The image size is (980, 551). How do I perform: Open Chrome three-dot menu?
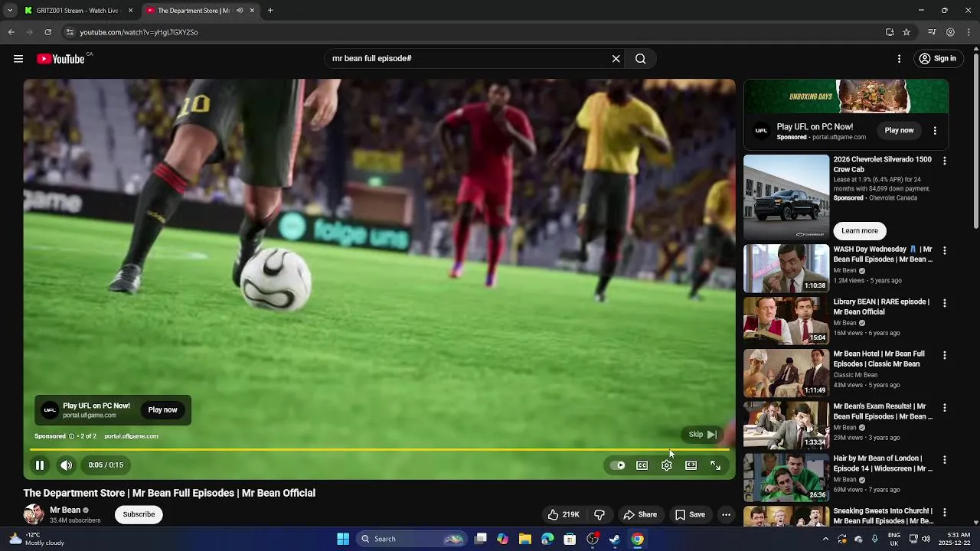[x=969, y=32]
